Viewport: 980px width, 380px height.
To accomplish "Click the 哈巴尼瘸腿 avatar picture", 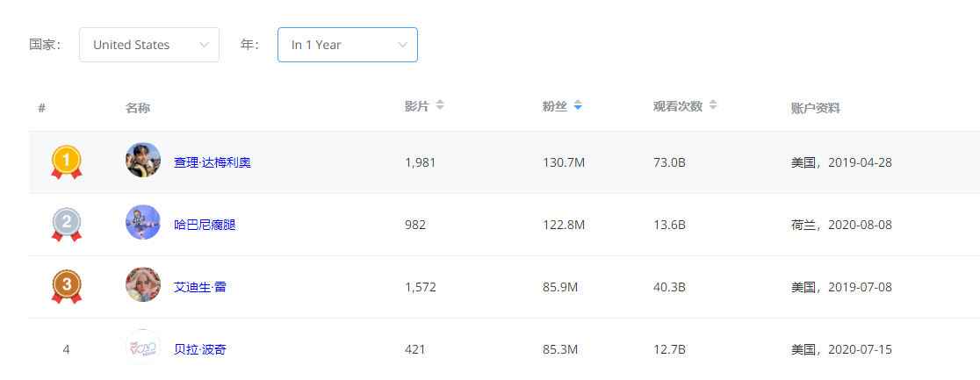I will (x=143, y=223).
